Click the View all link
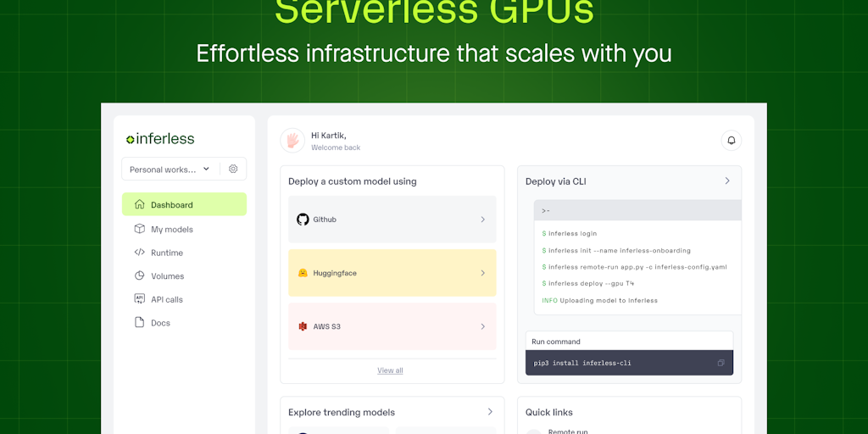 [390, 370]
